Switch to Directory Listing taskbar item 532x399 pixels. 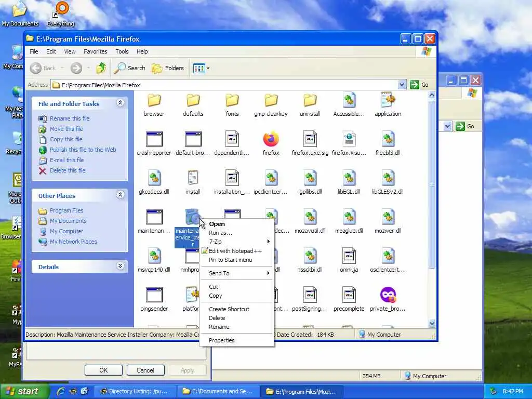point(135,392)
